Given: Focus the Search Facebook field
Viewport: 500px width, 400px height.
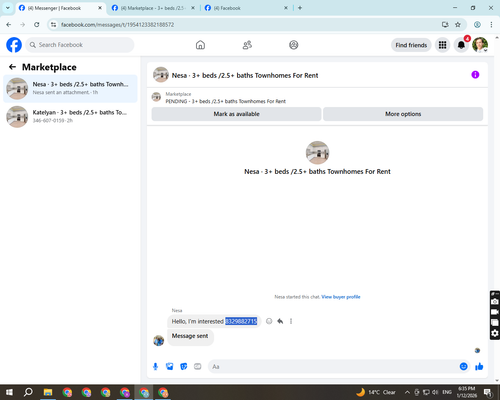Looking at the screenshot, I should [80, 45].
